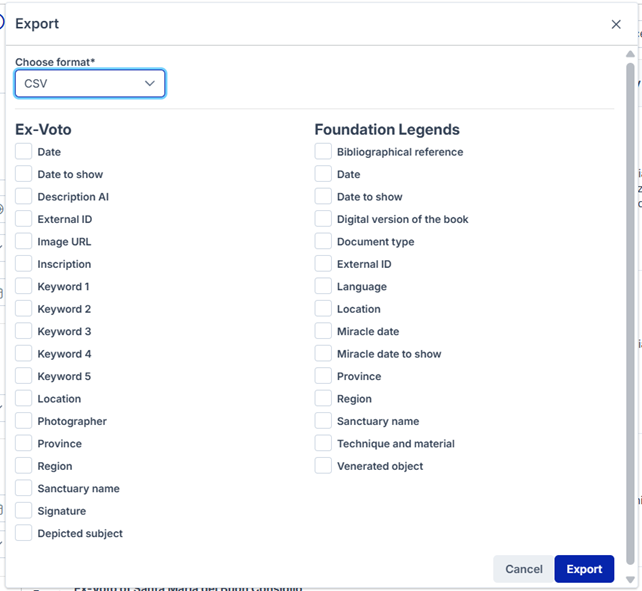Enable the Photographer field
This screenshot has width=642, height=591.
click(x=24, y=421)
